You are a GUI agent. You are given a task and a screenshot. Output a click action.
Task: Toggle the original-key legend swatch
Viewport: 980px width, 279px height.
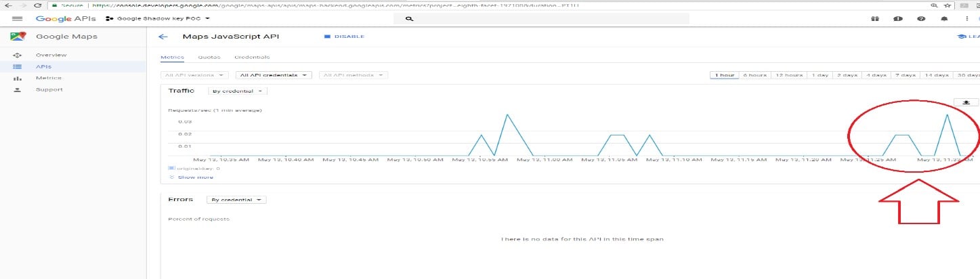click(x=171, y=168)
